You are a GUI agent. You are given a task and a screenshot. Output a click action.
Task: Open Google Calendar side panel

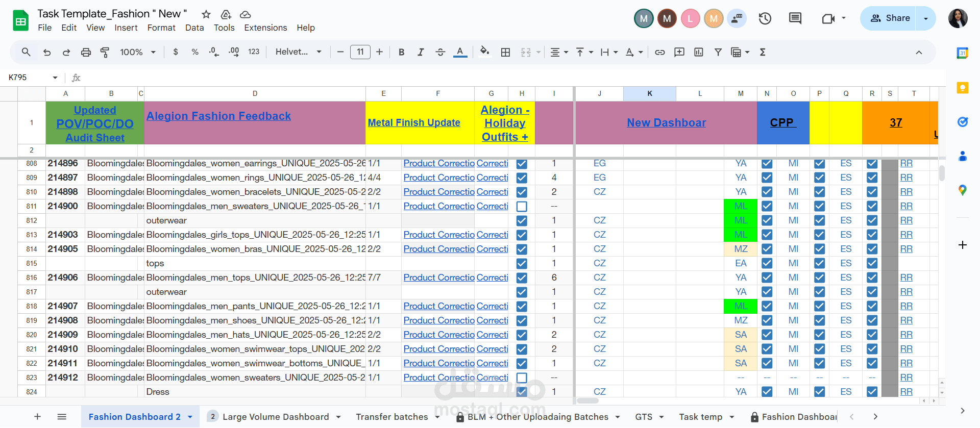click(x=963, y=53)
